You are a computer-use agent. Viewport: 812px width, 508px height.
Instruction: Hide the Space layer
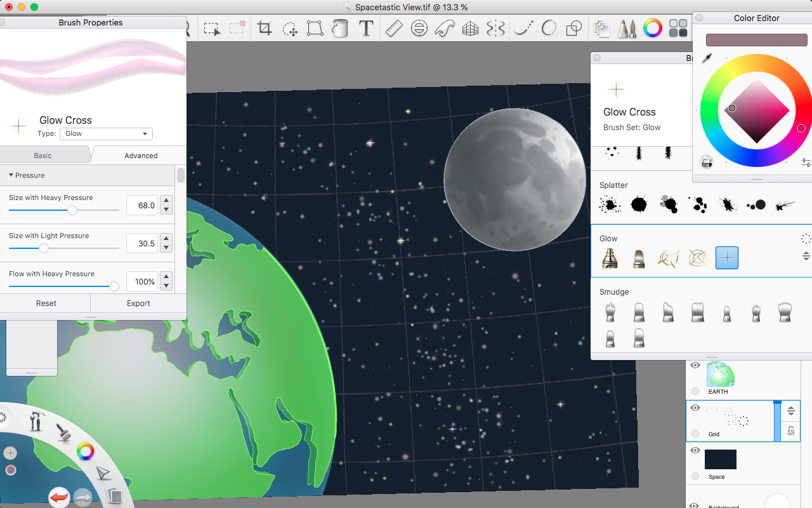(695, 450)
